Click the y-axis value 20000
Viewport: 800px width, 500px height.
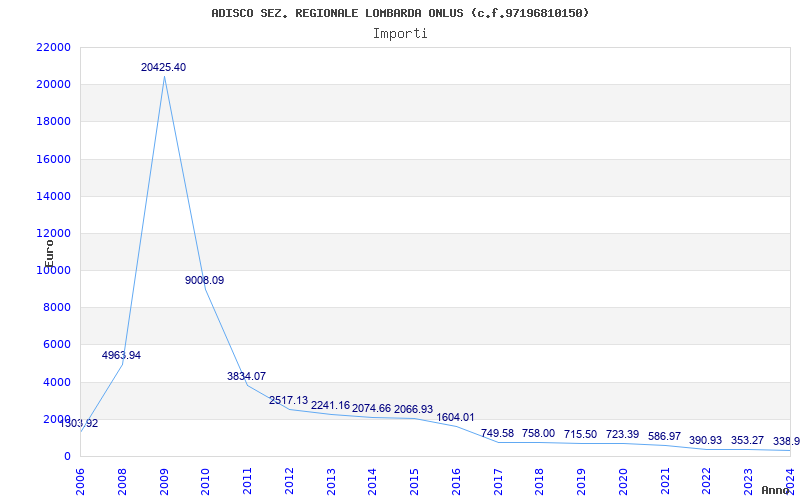point(53,84)
